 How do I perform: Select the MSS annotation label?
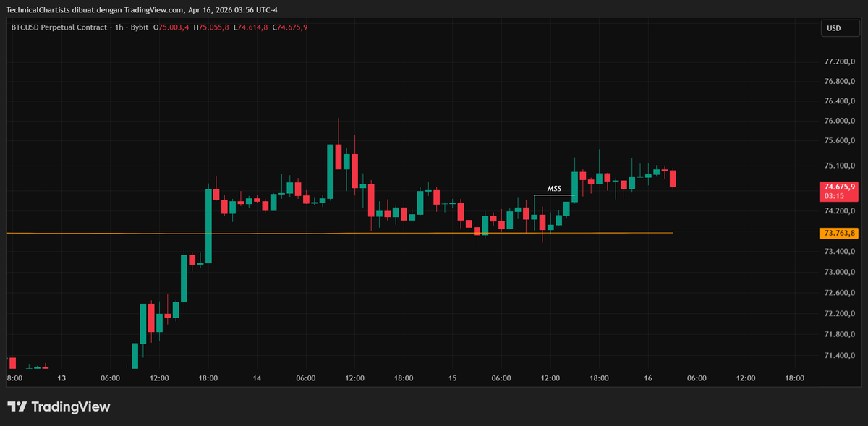[554, 189]
